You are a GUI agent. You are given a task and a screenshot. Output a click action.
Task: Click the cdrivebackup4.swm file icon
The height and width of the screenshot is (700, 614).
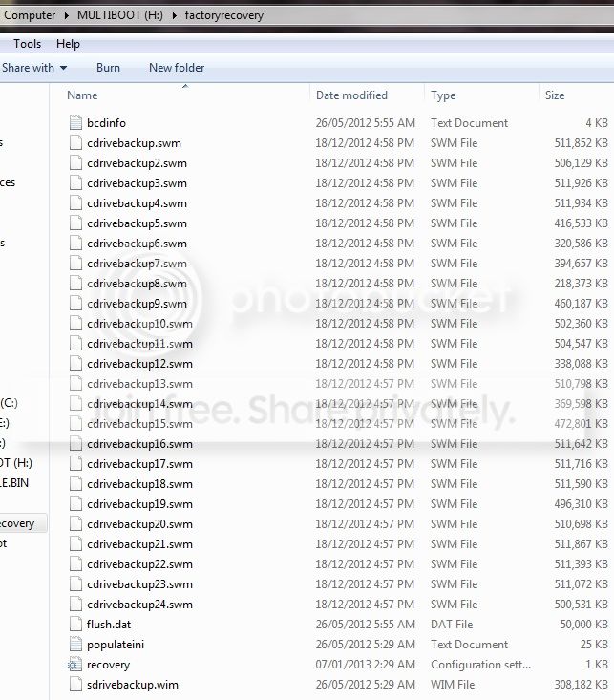click(75, 203)
